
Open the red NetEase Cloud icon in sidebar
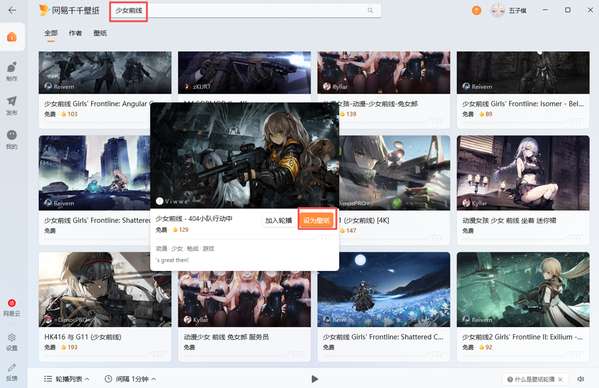click(12, 303)
